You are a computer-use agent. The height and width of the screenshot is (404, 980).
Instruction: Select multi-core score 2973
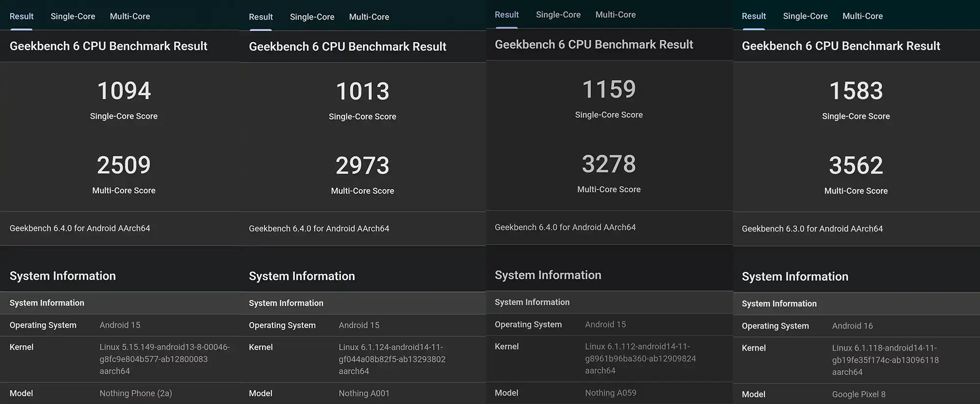point(363,166)
